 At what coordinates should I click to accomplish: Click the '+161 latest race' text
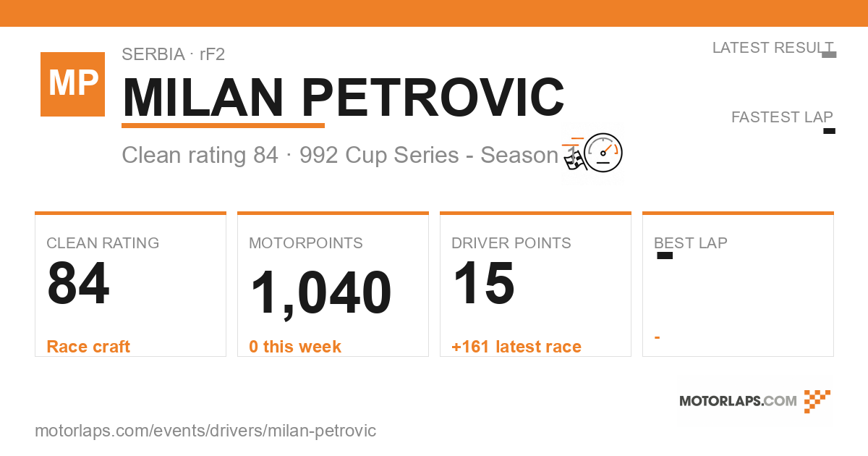point(516,347)
